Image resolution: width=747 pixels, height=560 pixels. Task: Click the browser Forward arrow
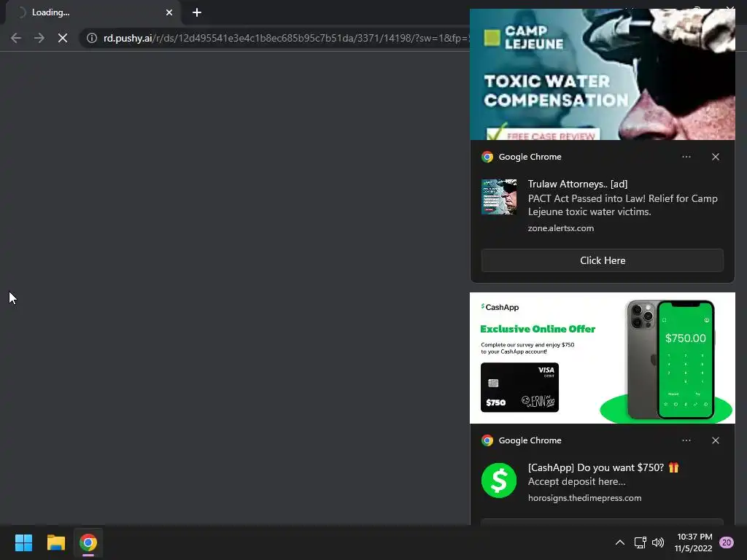click(39, 38)
